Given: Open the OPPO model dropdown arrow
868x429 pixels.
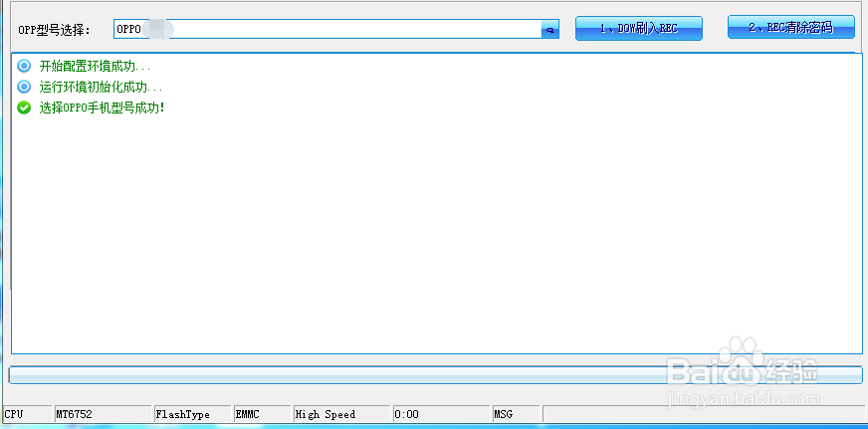Looking at the screenshot, I should [549, 30].
